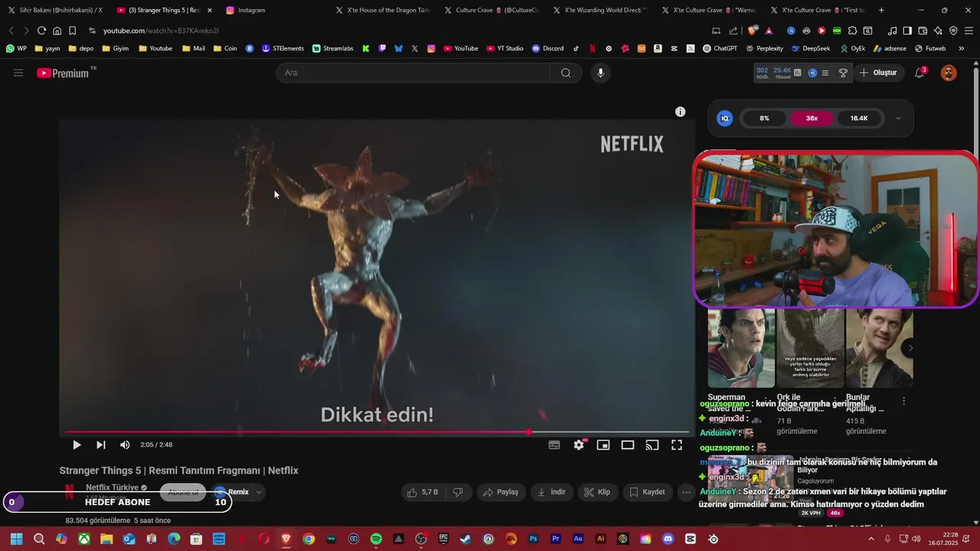Dislike the video
The image size is (980, 551).
458,492
